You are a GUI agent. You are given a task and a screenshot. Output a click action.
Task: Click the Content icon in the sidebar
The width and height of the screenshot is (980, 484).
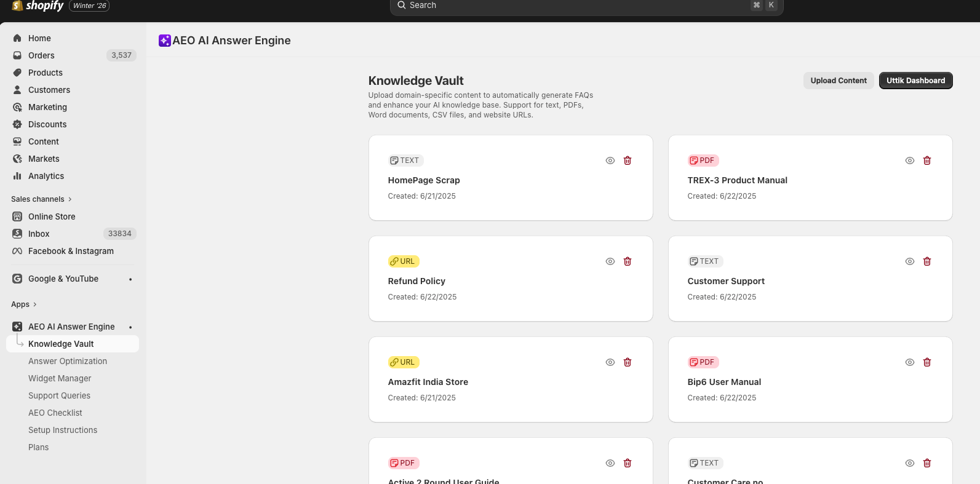17,141
